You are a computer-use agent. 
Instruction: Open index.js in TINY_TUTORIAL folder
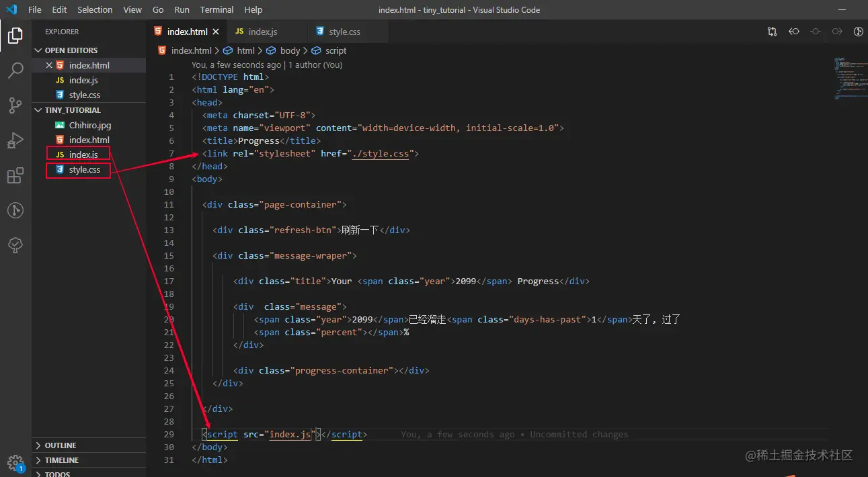pos(89,155)
